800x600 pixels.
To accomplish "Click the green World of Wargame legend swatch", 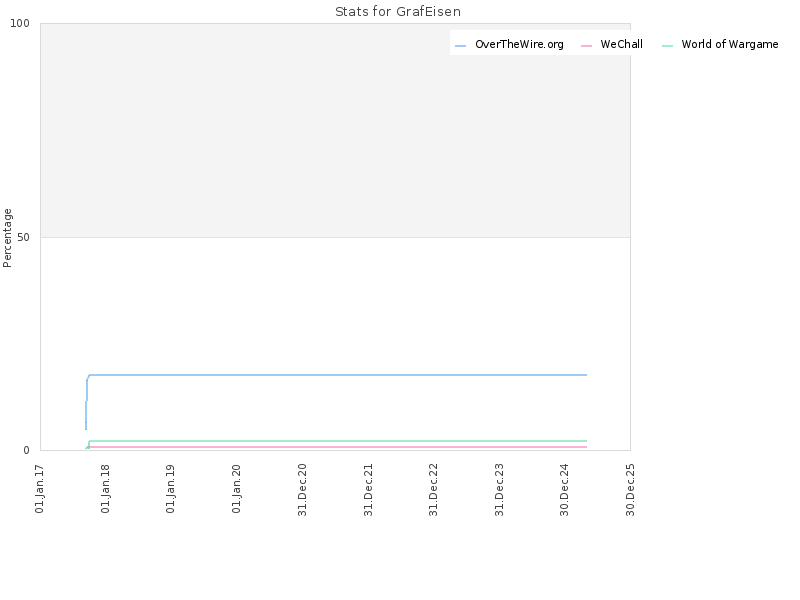I will pyautogui.click(x=667, y=45).
